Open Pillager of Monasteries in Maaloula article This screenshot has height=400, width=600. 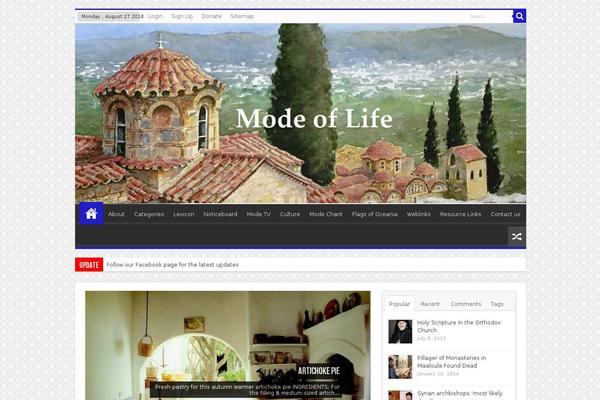pos(452,362)
